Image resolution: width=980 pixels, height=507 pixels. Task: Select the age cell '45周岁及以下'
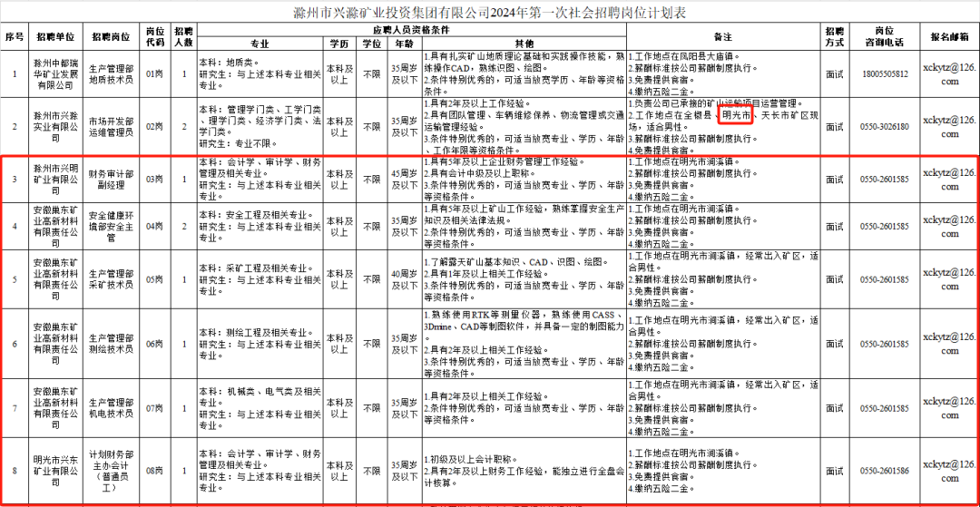405,180
